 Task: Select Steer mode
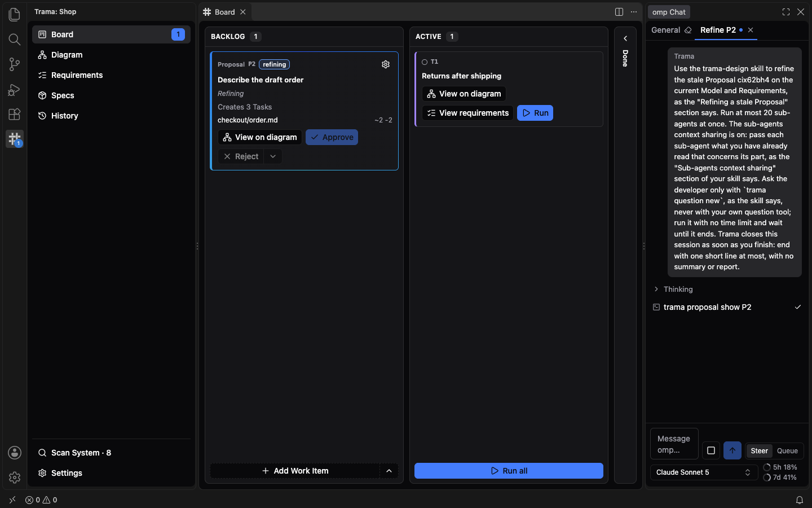tap(759, 450)
